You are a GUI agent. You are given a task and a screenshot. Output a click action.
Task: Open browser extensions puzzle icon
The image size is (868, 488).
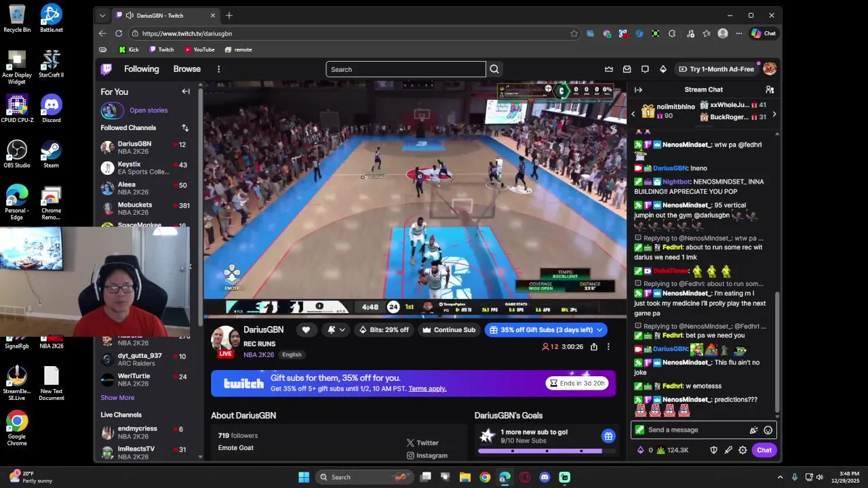pyautogui.click(x=672, y=33)
